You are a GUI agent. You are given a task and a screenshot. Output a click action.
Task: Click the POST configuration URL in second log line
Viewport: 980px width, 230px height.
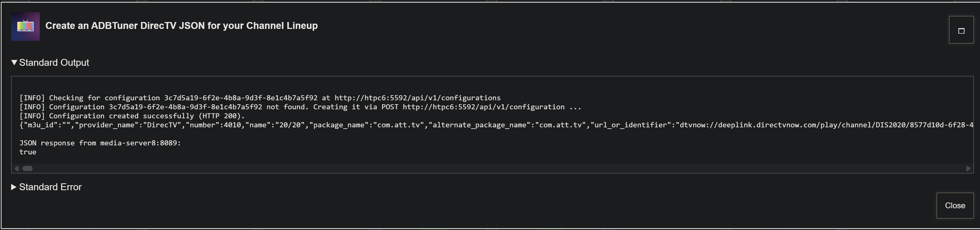(483, 107)
